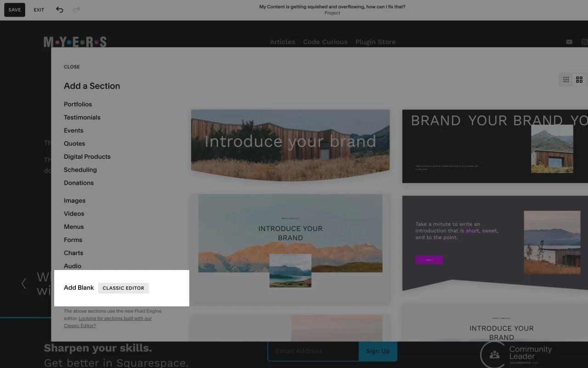Click the Community Leader badge
Viewport: 588px width, 368px height.
(x=516, y=354)
